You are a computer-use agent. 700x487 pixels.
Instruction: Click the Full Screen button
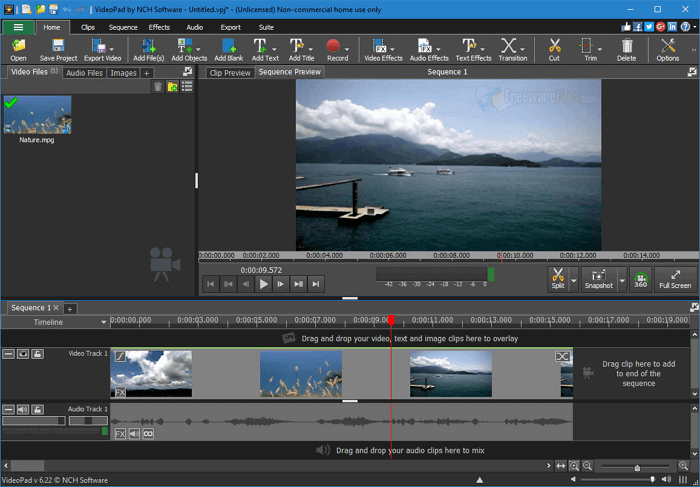click(675, 279)
